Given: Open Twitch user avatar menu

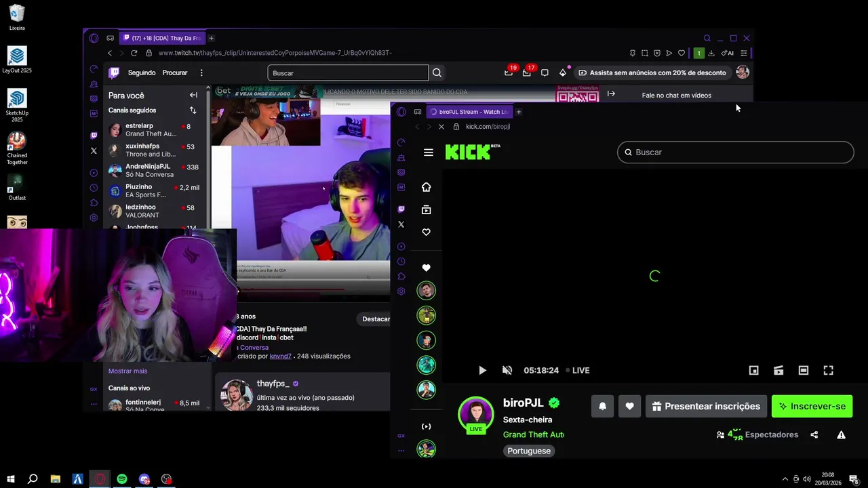Looking at the screenshot, I should point(743,73).
